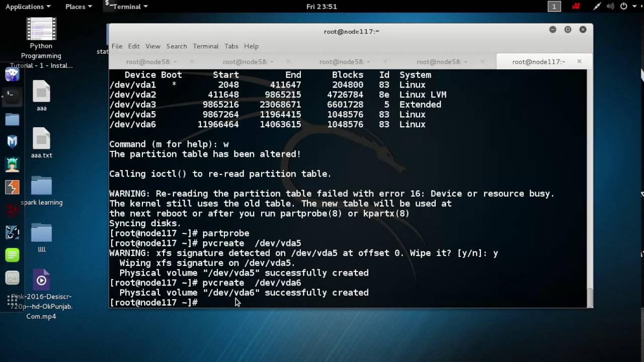Click the WARNING Re-reading partition table line

coord(332,194)
